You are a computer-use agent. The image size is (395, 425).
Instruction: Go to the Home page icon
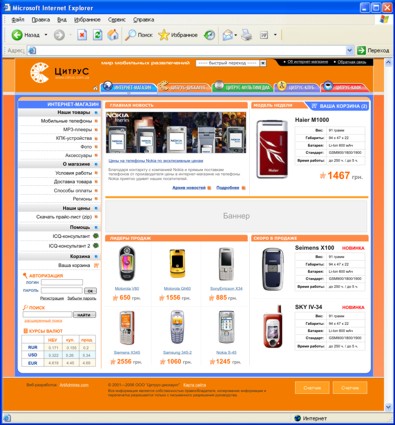pos(113,35)
